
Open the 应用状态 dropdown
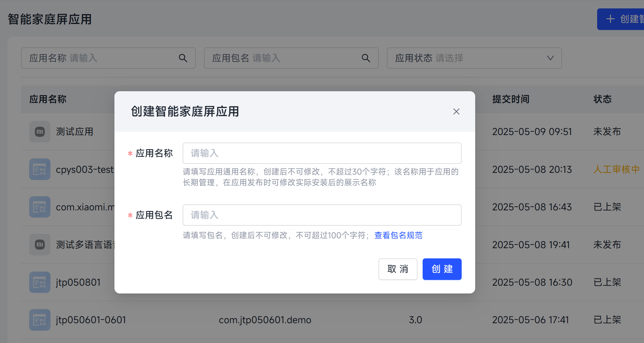pyautogui.click(x=474, y=58)
